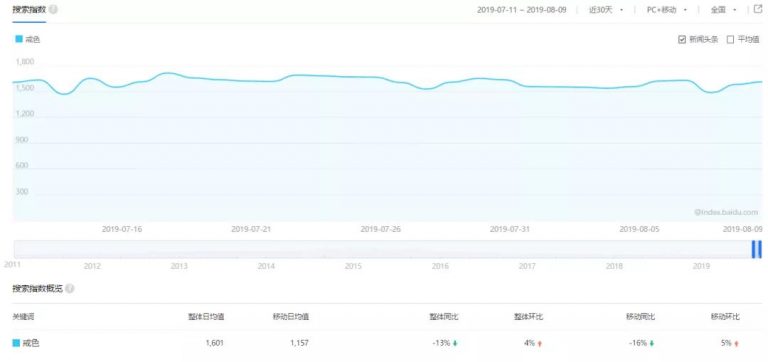This screenshot has width=768, height=362.
Task: Click 2017 on the year timeline
Action: pos(527,266)
